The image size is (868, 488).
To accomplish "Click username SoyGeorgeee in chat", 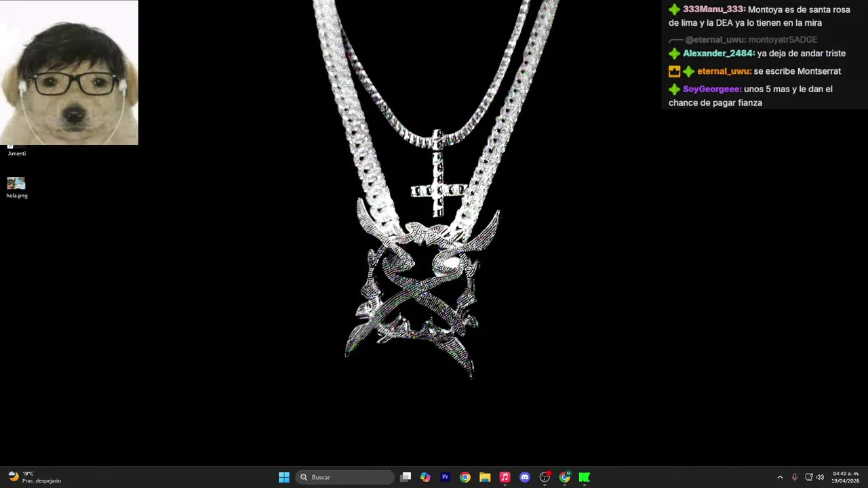I will point(712,89).
